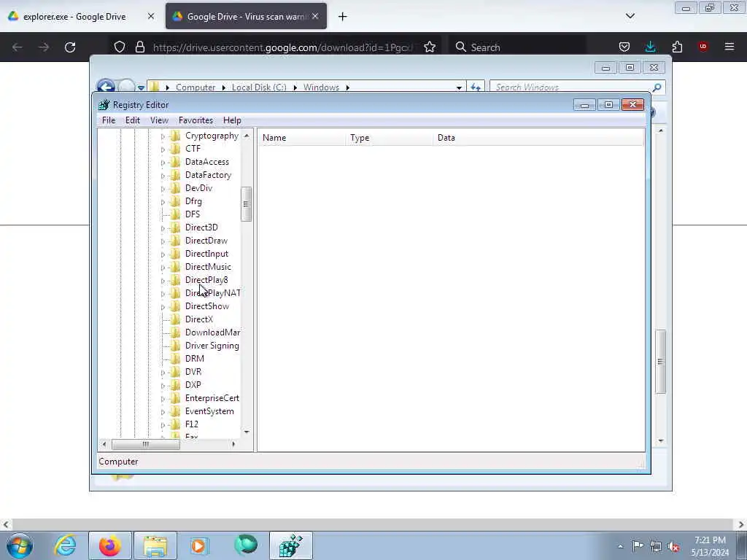Viewport: 747px width, 560px height.
Task: Open the list all tabs chevron
Action: click(x=630, y=16)
